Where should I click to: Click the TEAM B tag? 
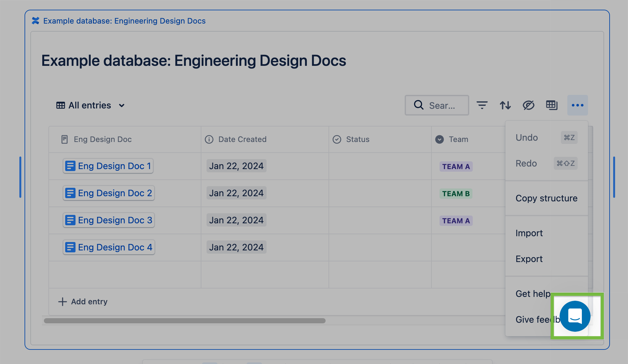456,194
